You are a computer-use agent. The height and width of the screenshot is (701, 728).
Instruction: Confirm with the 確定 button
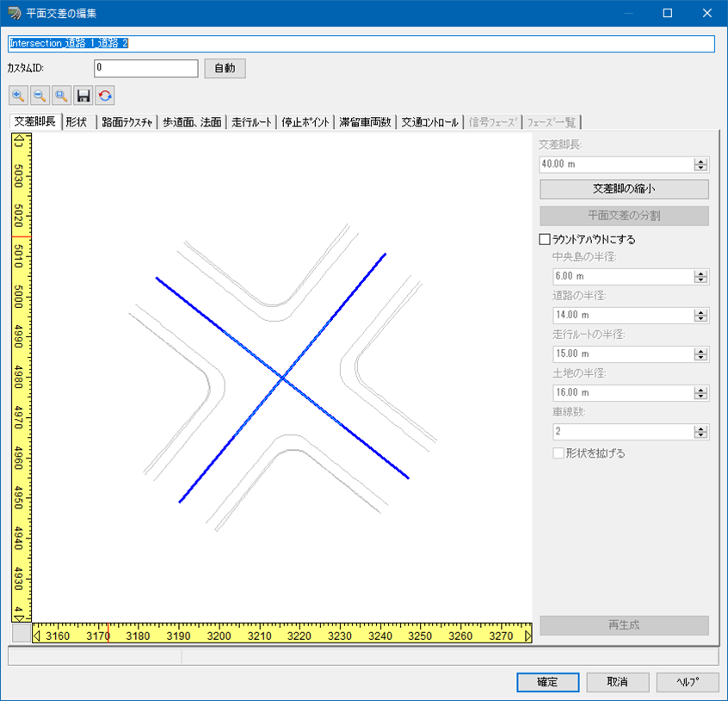(x=547, y=681)
